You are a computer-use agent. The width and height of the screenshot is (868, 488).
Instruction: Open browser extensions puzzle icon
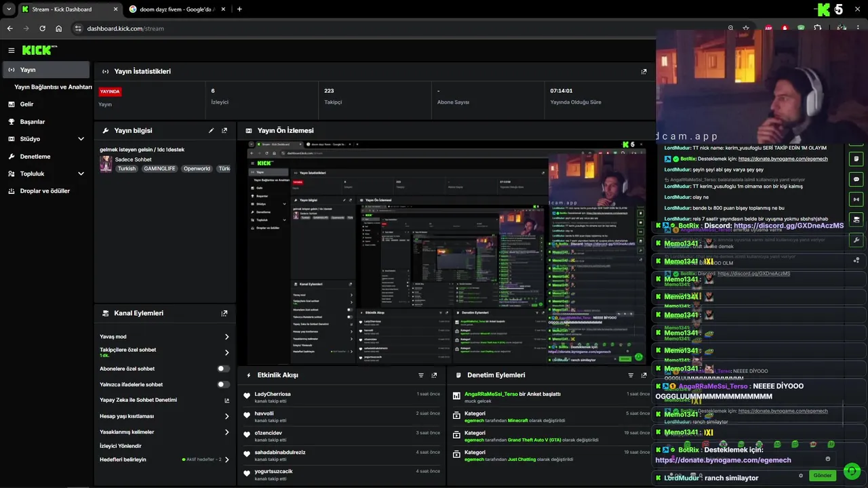(818, 28)
